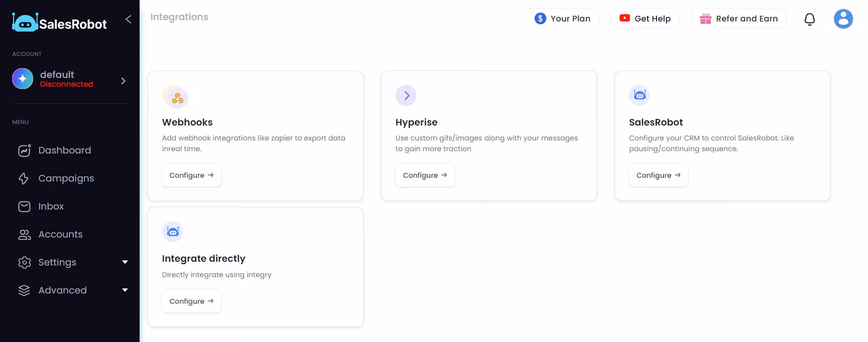Expand the Settings dropdown arrow
The image size is (868, 342).
click(x=125, y=262)
